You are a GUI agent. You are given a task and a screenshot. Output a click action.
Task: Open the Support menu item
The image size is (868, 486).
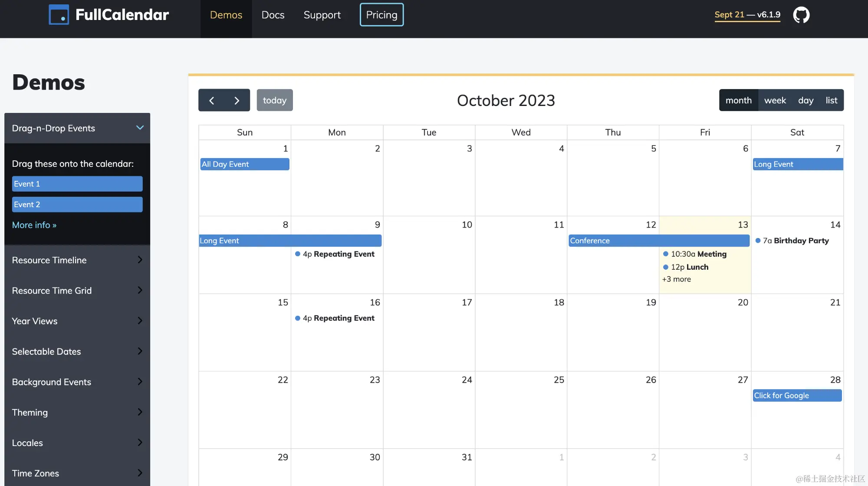pyautogui.click(x=322, y=15)
